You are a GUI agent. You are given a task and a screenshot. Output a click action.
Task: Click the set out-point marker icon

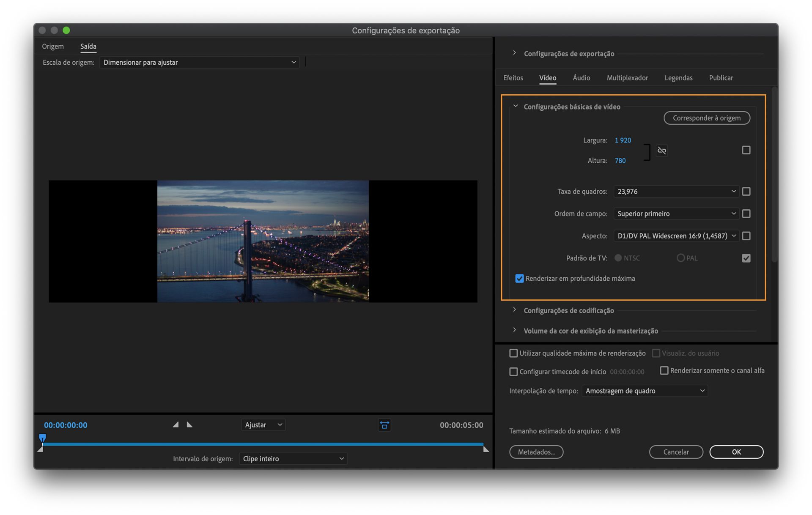coord(189,425)
